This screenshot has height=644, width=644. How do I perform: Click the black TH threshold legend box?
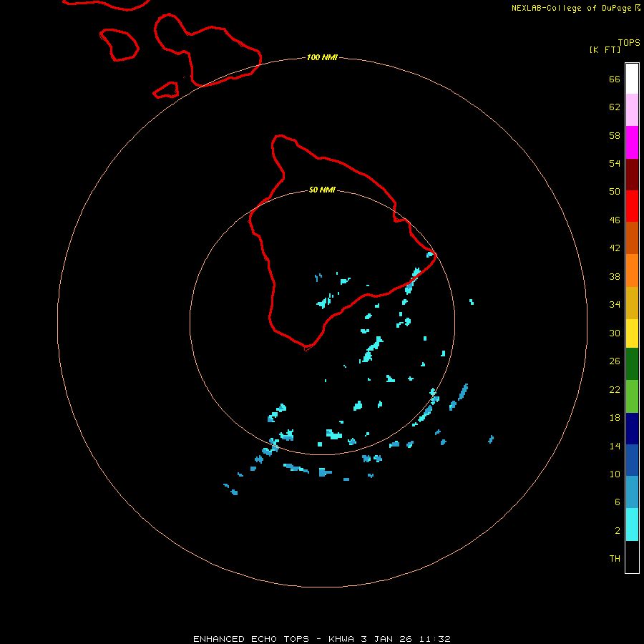click(632, 557)
